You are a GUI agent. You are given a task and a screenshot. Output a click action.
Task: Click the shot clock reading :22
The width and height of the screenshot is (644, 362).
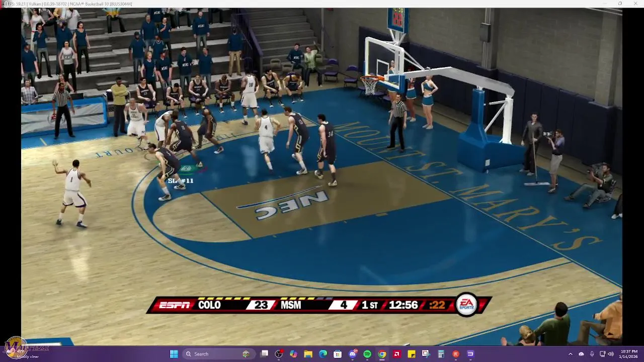pos(437,305)
